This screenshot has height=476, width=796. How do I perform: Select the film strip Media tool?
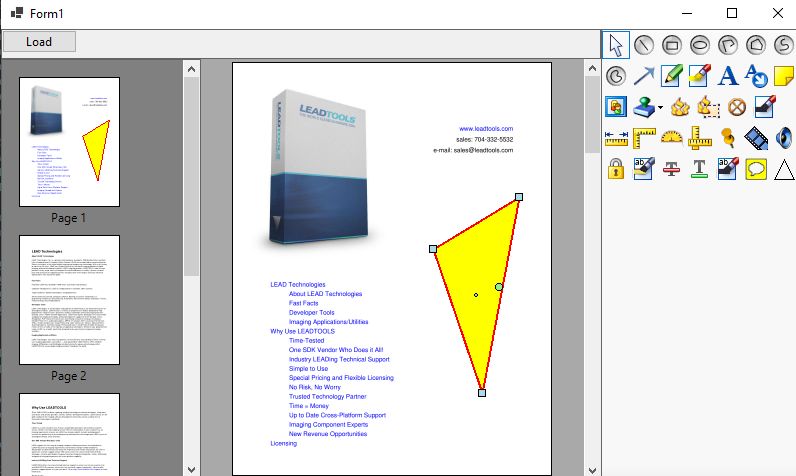756,138
